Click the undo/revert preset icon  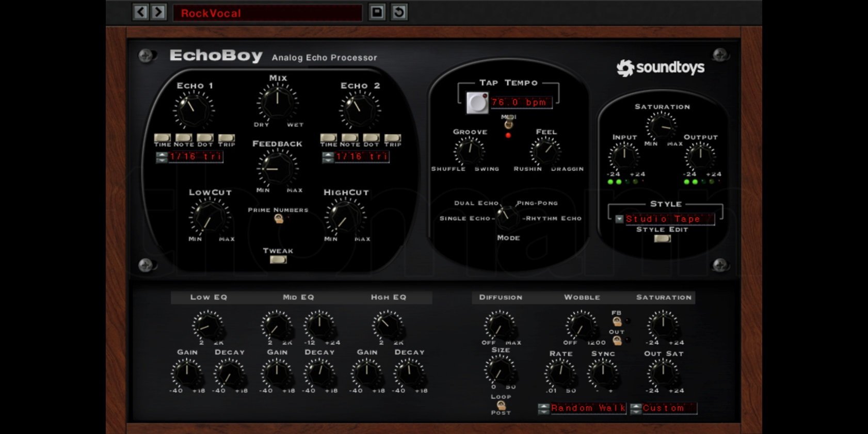tap(399, 12)
